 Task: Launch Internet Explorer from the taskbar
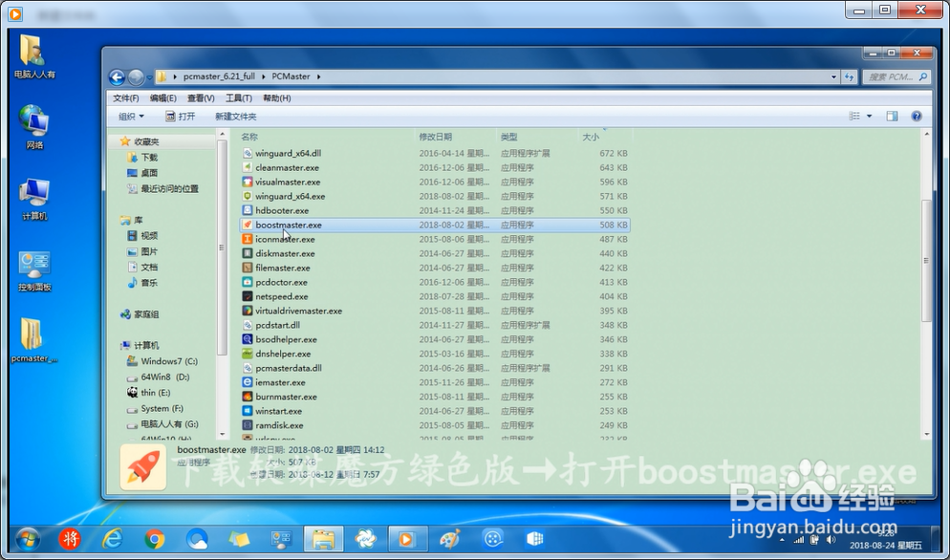pos(112,539)
